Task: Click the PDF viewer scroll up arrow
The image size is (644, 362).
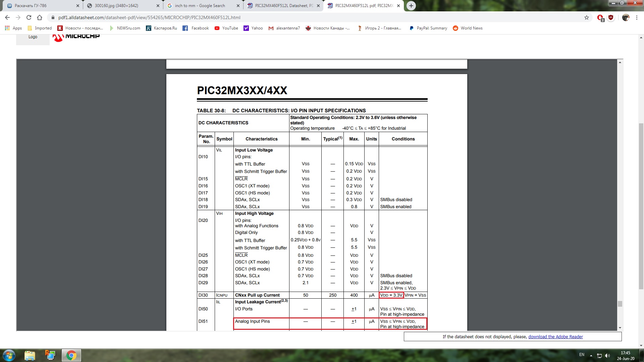Action: click(x=620, y=62)
